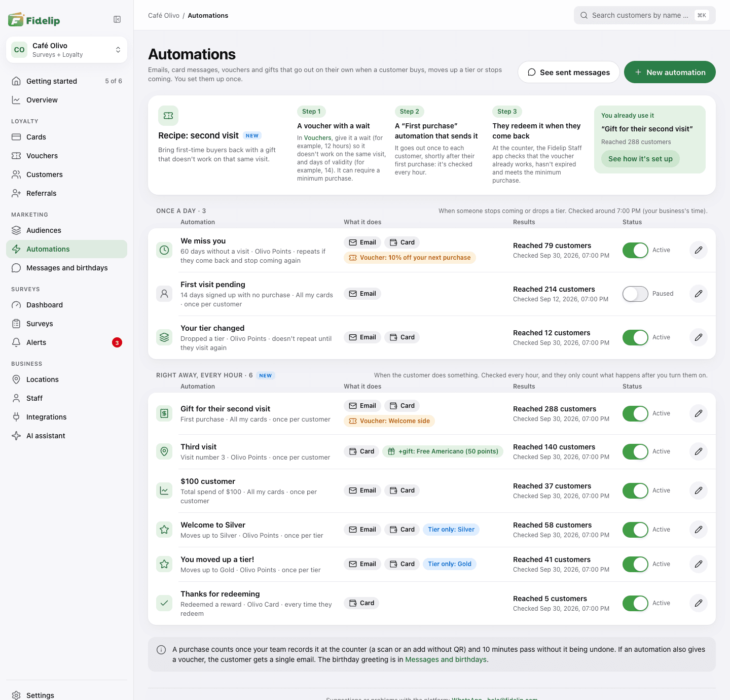Open Messages and birthdays link in footer note
The image size is (730, 700).
tap(446, 659)
